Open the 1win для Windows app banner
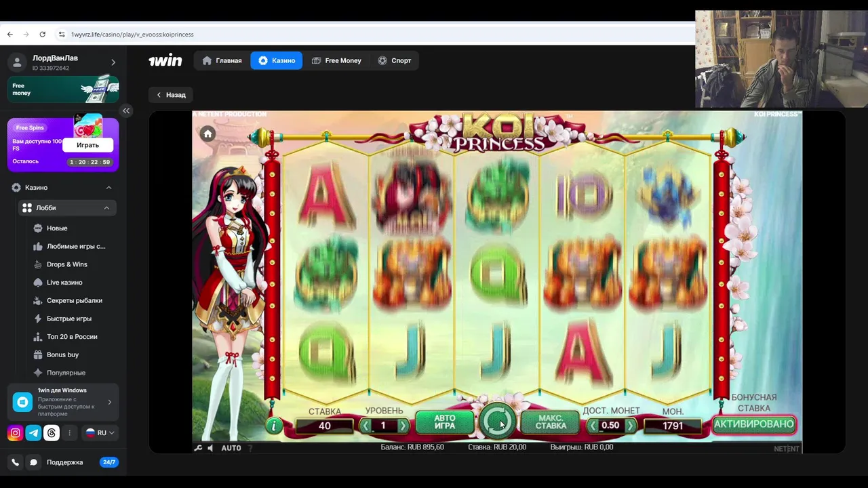This screenshot has height=488, width=868. click(63, 402)
